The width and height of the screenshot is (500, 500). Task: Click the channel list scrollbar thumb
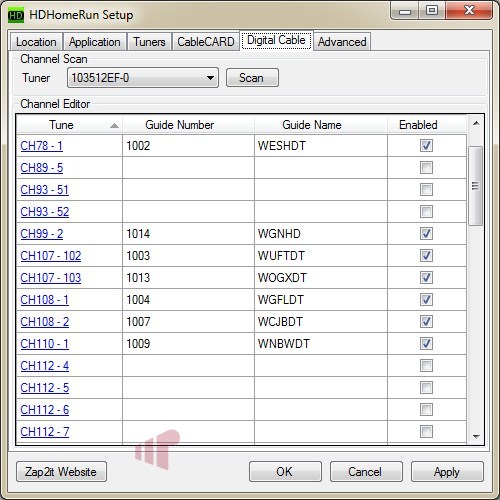point(475,186)
